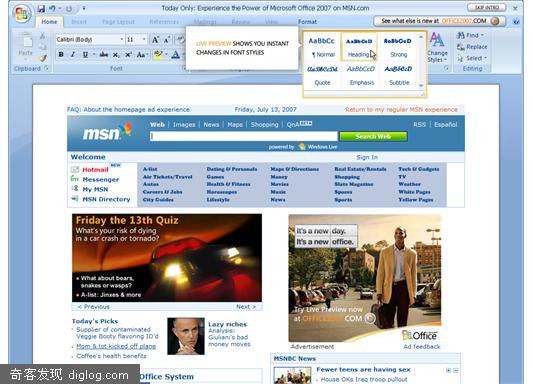The height and width of the screenshot is (384, 533).
Task: Expand the Clipboard dialog launcher
Action: tap(47, 68)
